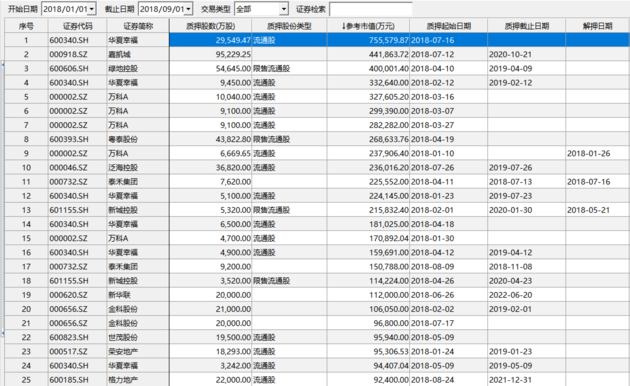Screen dimensions: 630x386
Task: Select the 755,579.87 market value cell
Action: 368,40
